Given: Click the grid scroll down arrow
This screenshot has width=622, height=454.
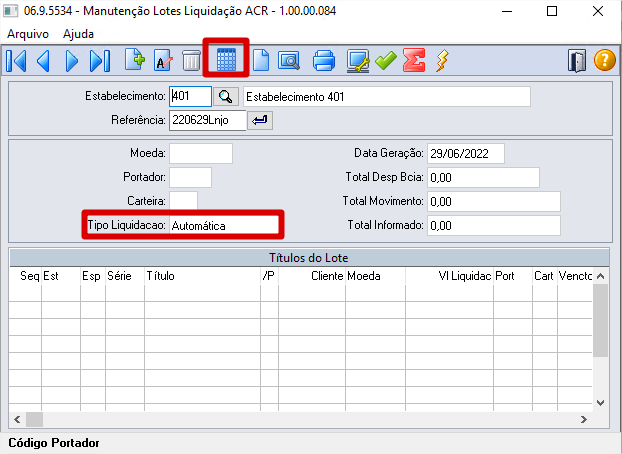Looking at the screenshot, I should pos(601,403).
